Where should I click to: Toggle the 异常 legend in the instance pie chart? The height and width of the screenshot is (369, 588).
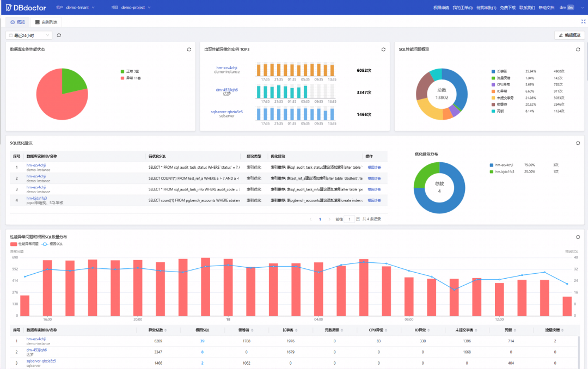coord(131,78)
